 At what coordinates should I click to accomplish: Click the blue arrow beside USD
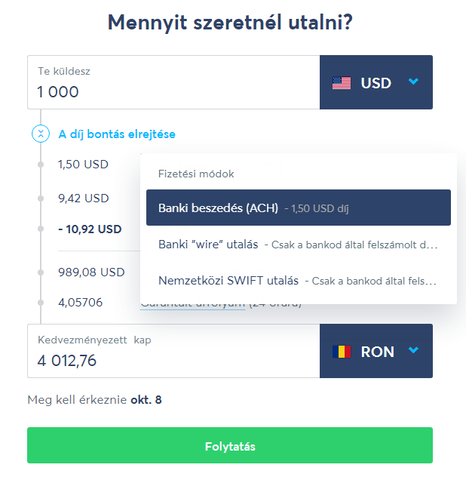point(413,81)
